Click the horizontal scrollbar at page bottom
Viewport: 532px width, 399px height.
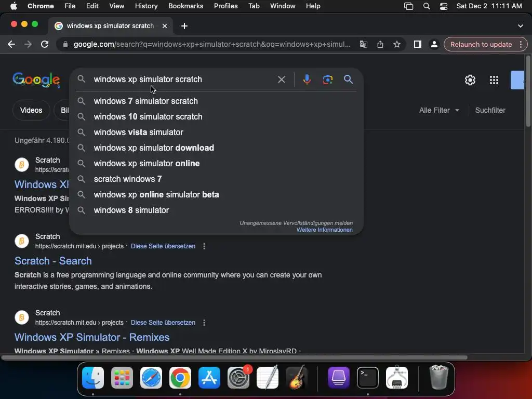pyautogui.click(x=234, y=357)
